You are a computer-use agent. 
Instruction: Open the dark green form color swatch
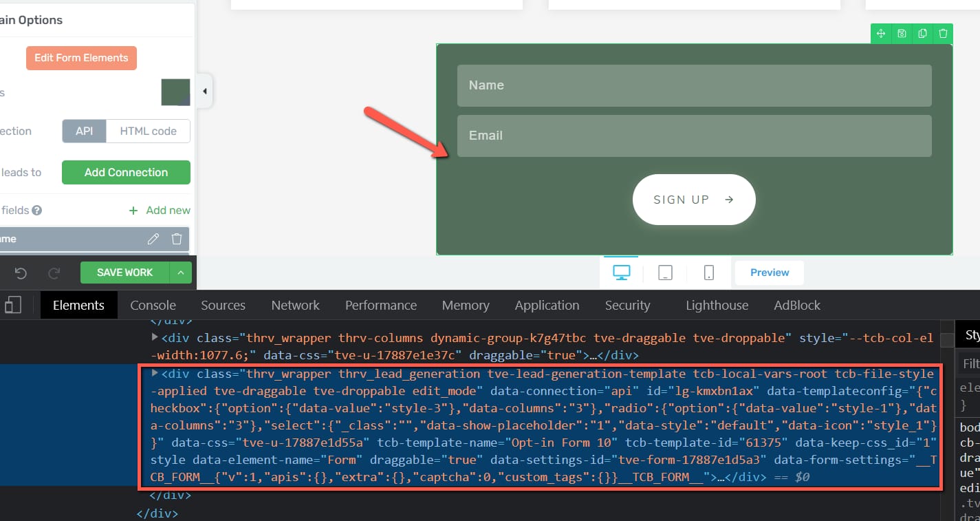(175, 92)
